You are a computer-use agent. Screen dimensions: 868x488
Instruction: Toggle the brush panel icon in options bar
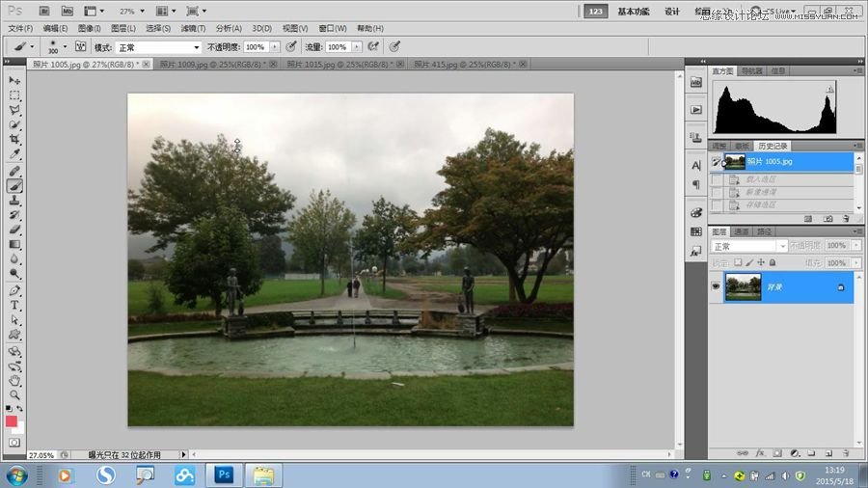coord(81,46)
